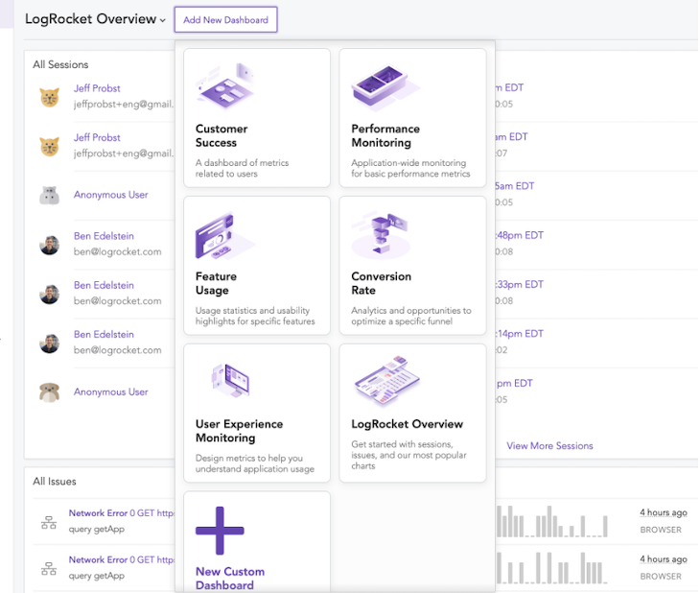Choose the Customer Success dashboard title

pos(222,135)
